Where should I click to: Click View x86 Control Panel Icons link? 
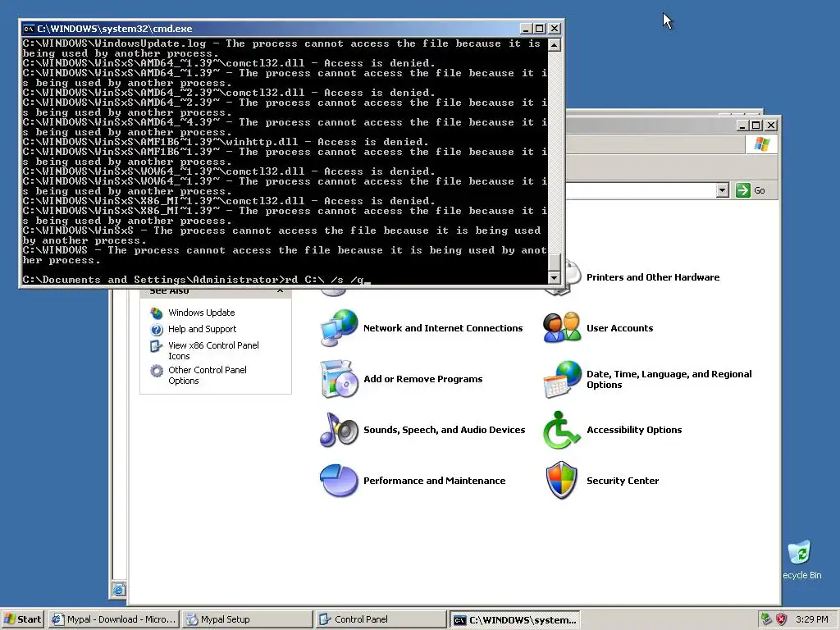(213, 351)
